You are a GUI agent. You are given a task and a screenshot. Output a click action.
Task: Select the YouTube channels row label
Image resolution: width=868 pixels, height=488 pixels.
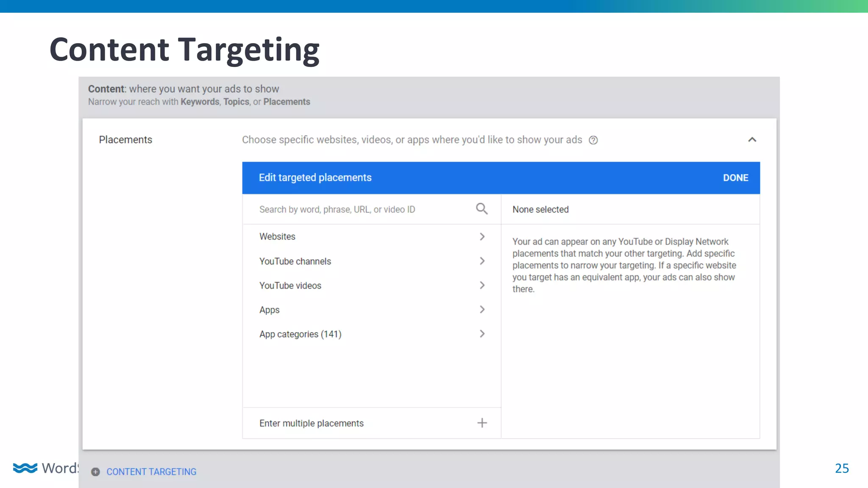tap(295, 261)
